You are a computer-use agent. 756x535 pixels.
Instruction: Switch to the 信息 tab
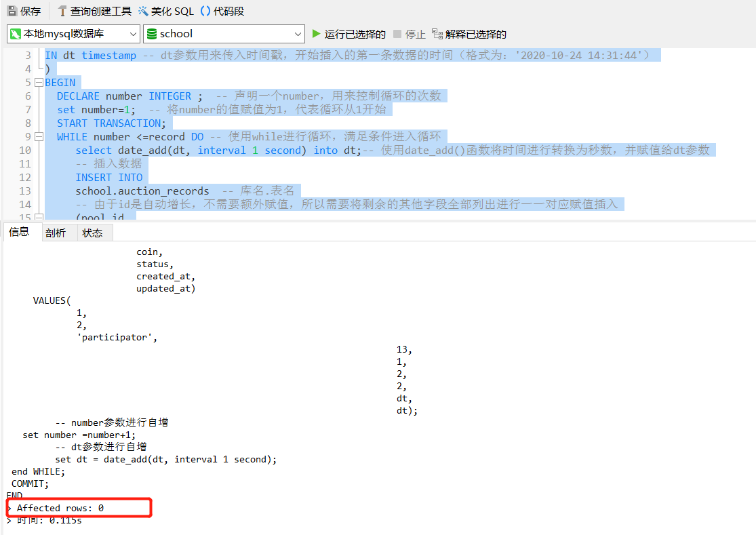[19, 232]
